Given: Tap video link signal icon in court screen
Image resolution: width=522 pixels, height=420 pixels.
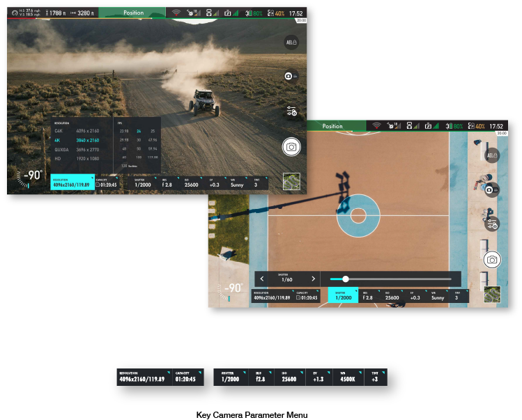Looking at the screenshot, I should (432, 126).
